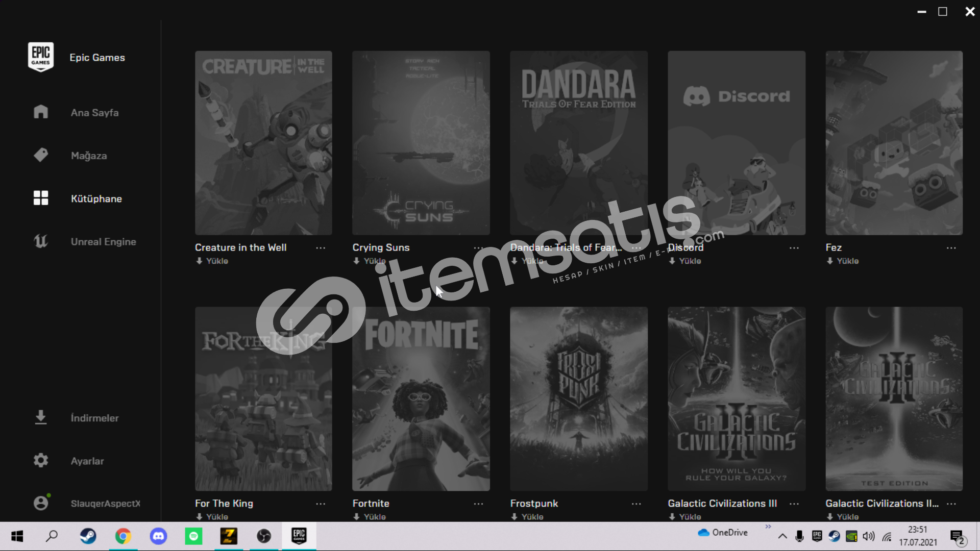Open Spotify from the taskbar
The width and height of the screenshot is (980, 551).
tap(193, 536)
